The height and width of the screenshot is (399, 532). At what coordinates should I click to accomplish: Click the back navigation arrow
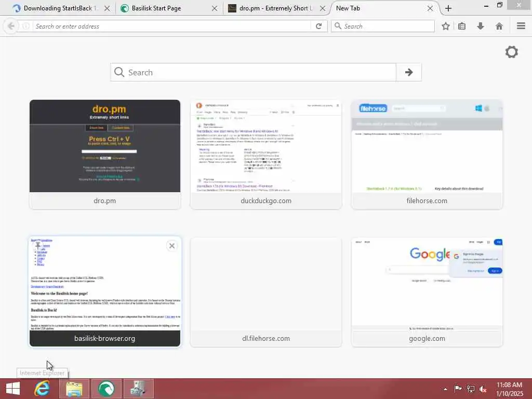click(x=11, y=26)
